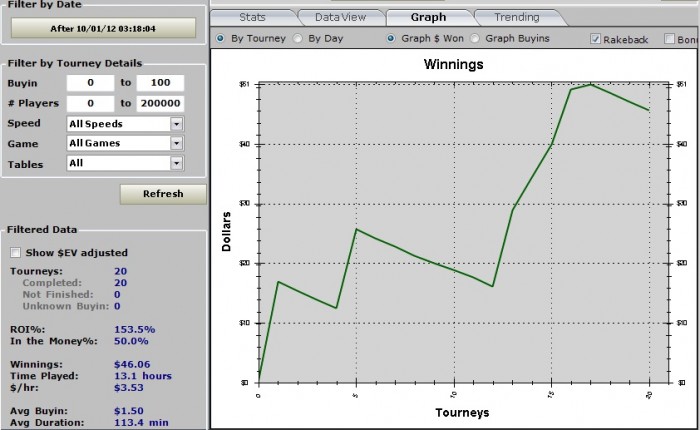Select the By Day radio option

(297, 38)
